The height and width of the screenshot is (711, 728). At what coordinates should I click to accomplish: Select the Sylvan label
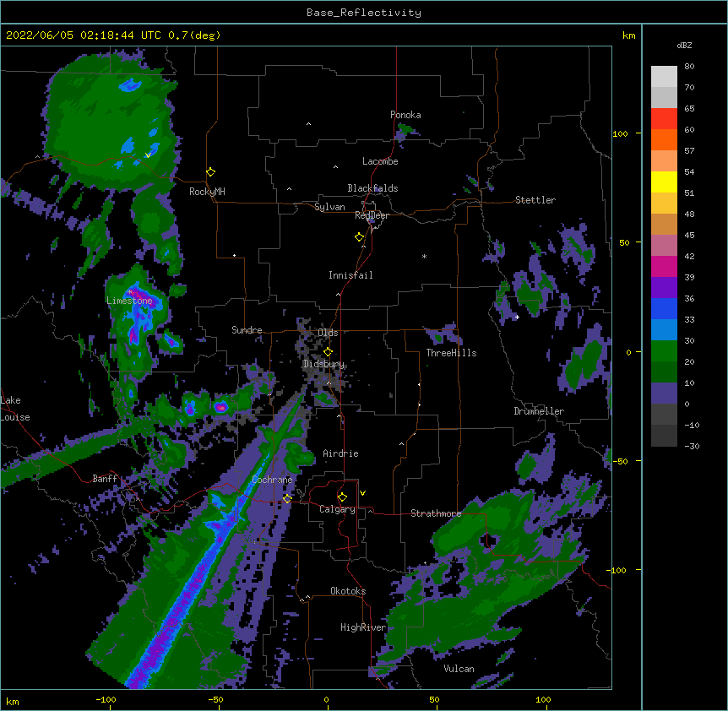pyautogui.click(x=329, y=207)
